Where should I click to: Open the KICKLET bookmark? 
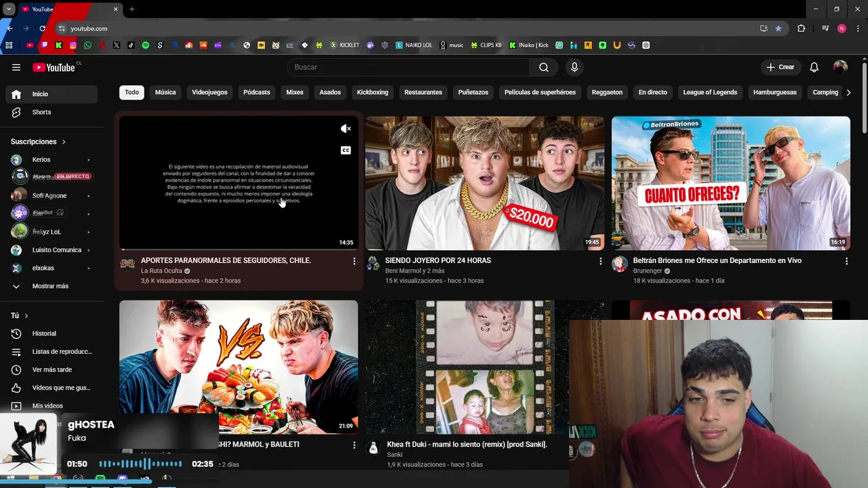click(x=345, y=45)
